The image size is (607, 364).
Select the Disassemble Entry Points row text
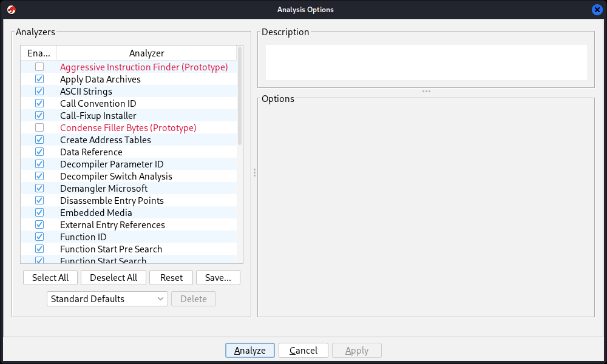pos(112,200)
